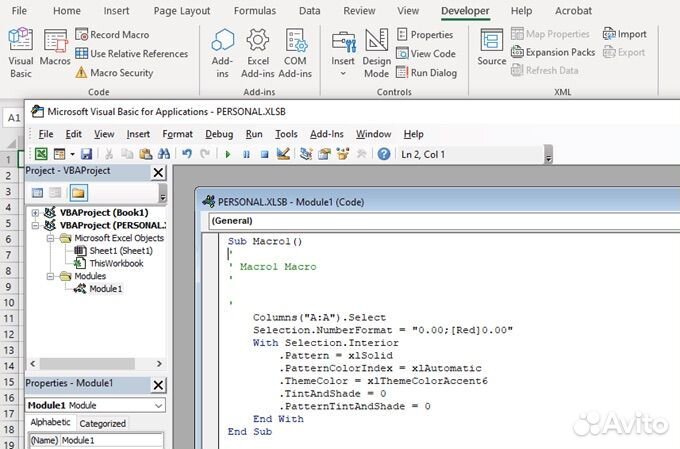Collapse VBAProject (PERSONAL.XLSB) node

click(x=36, y=225)
